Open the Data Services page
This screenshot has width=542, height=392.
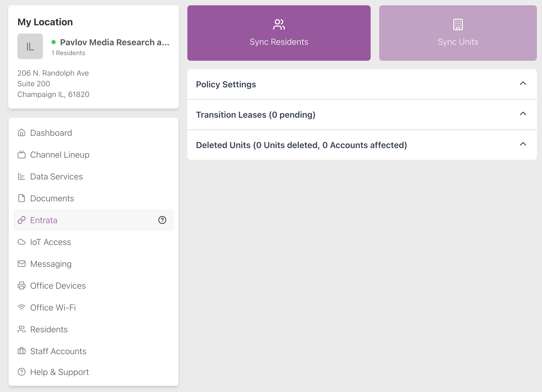point(94,176)
